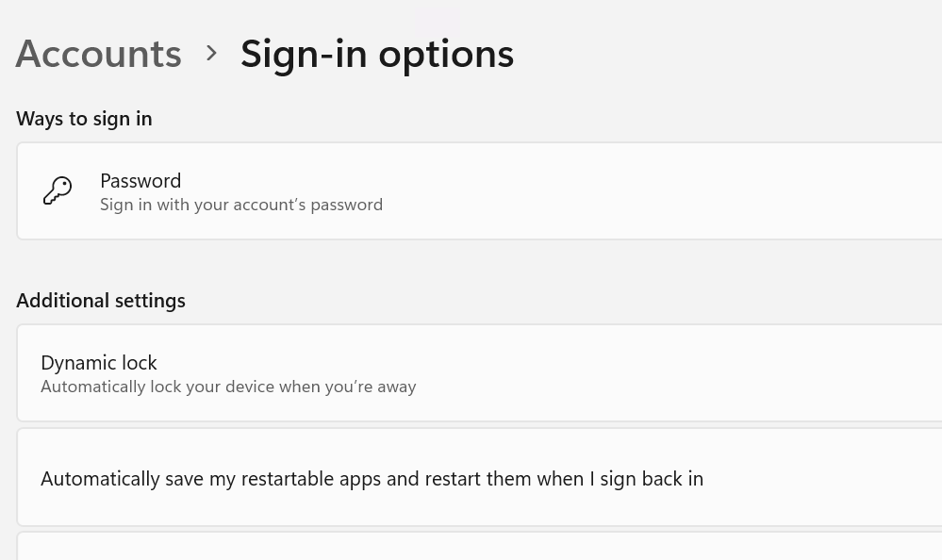
Task: Click the word "options" in the page title
Action: [x=446, y=56]
